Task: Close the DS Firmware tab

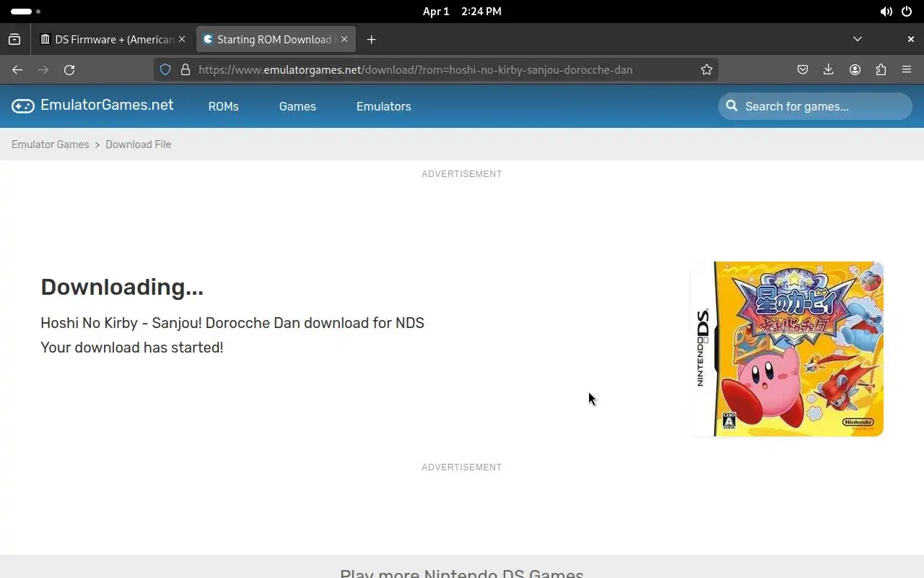Action: (x=182, y=40)
